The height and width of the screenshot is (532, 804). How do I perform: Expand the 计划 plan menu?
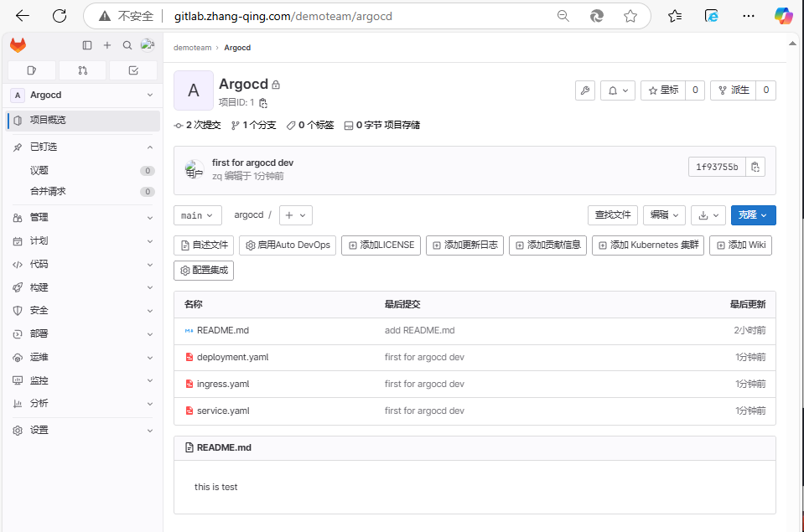point(83,241)
